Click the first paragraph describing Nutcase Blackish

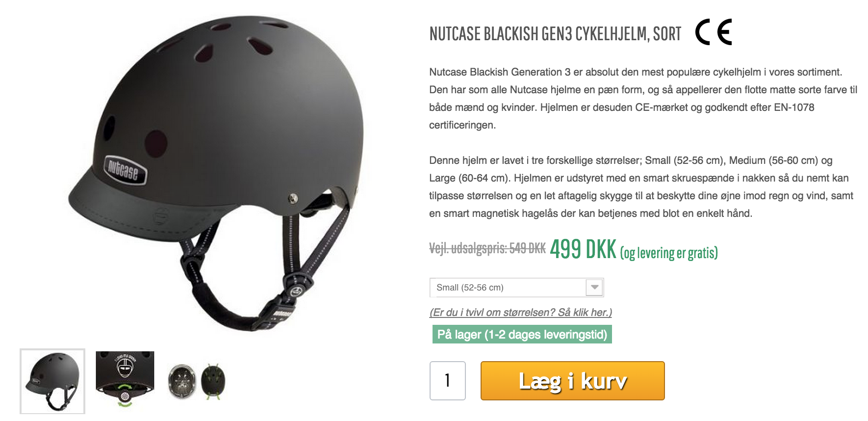point(643,99)
